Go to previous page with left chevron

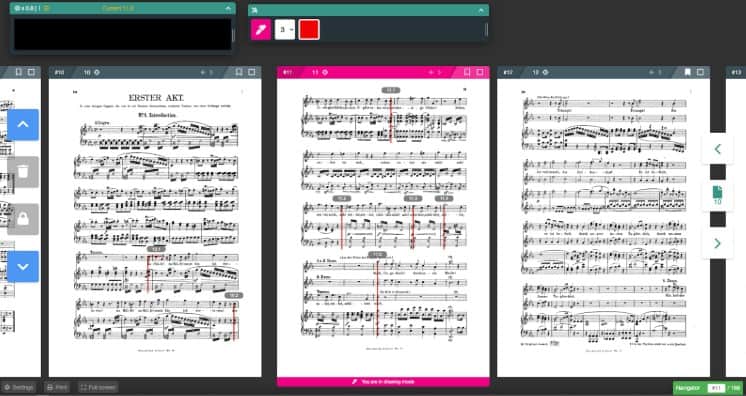pos(717,149)
